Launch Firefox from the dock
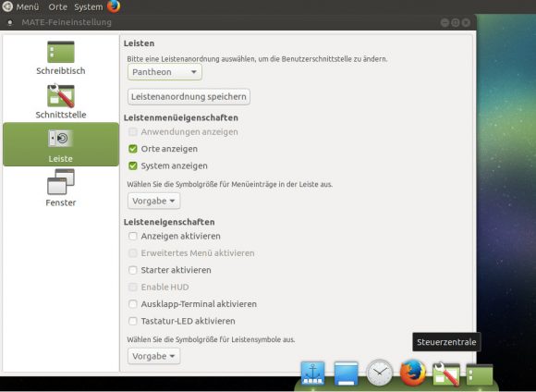The height and width of the screenshot is (392, 536). [413, 373]
